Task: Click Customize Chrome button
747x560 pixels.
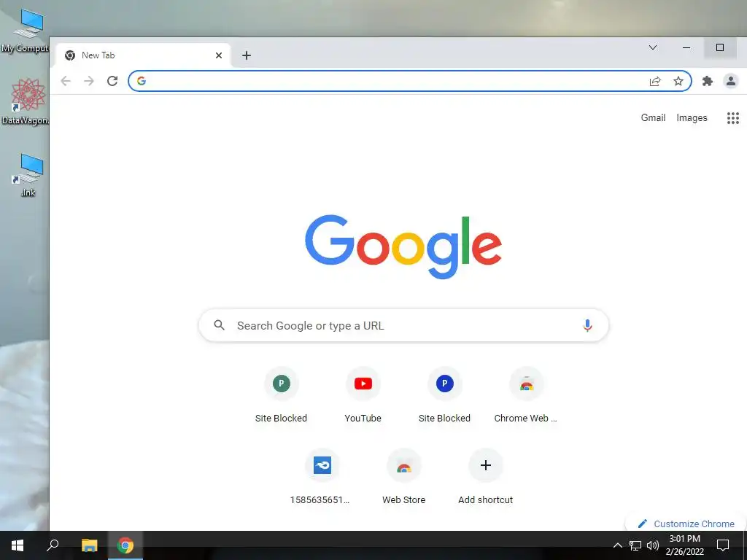Action: click(x=686, y=524)
